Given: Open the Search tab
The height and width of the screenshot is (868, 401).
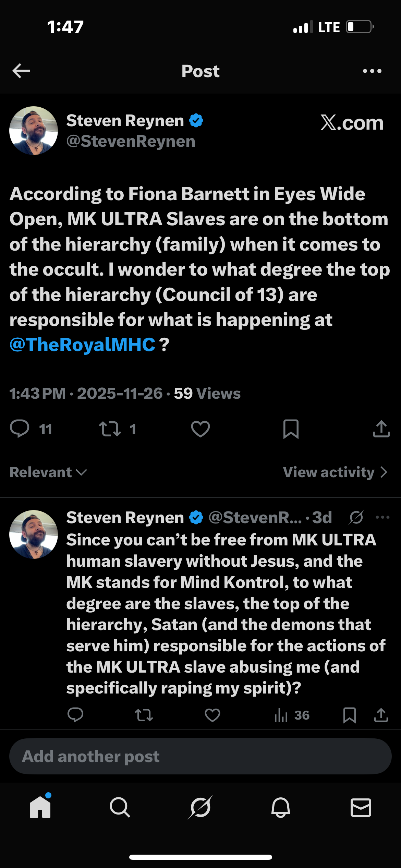Looking at the screenshot, I should 120,807.
